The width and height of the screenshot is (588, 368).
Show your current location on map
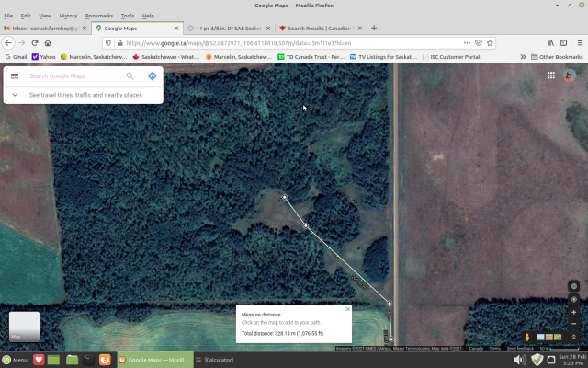tap(574, 299)
